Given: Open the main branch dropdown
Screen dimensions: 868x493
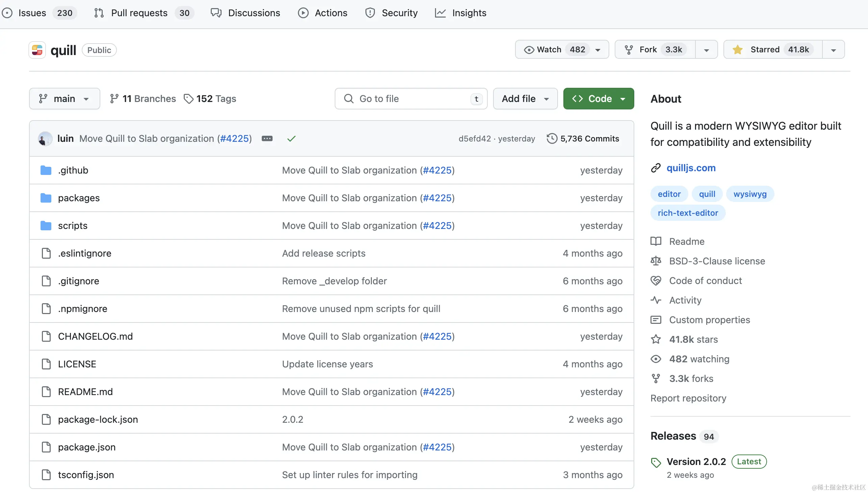Looking at the screenshot, I should coord(65,99).
